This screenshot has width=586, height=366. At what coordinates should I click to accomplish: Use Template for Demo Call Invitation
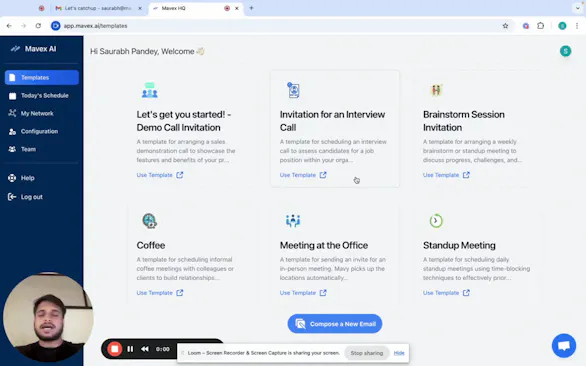click(x=160, y=175)
